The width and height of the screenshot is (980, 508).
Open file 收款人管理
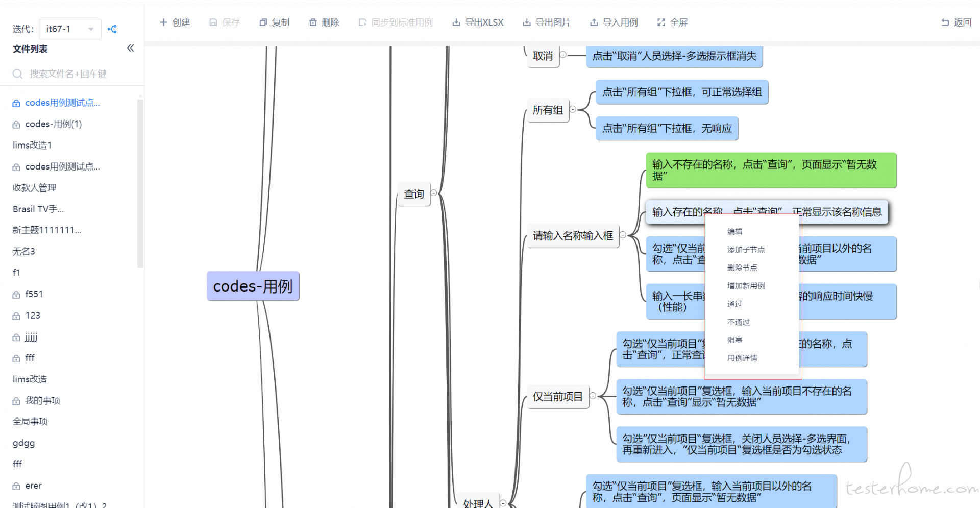tap(35, 188)
